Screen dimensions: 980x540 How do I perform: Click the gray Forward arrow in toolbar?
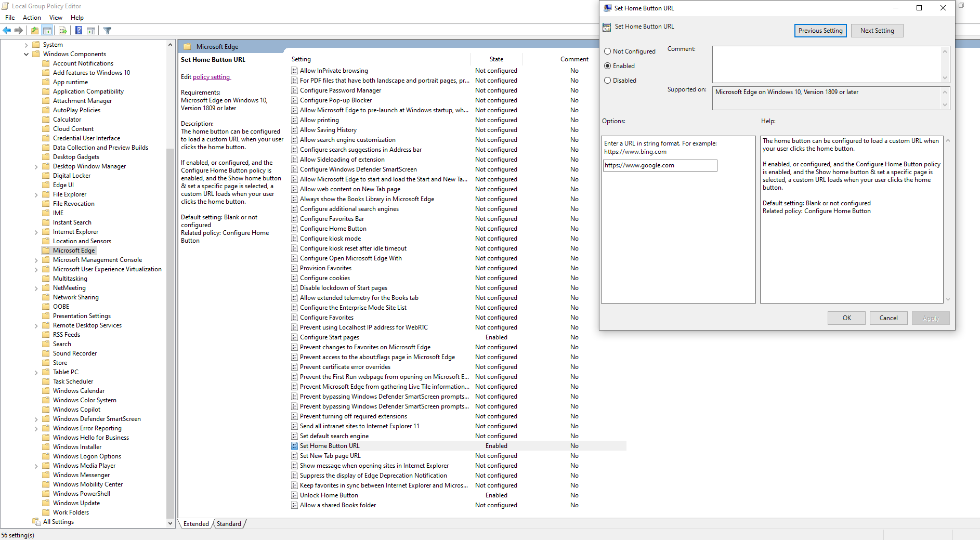[x=19, y=31]
